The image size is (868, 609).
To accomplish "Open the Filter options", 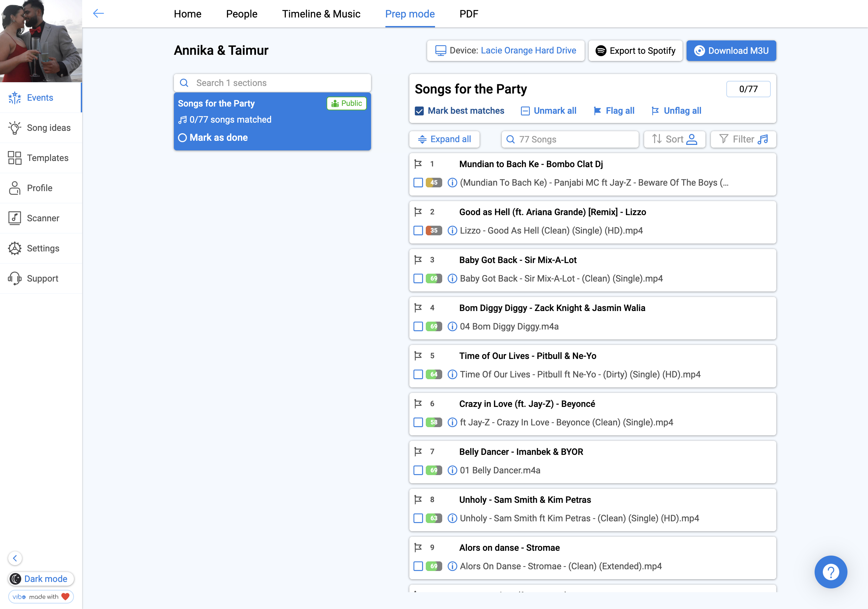I will 743,139.
